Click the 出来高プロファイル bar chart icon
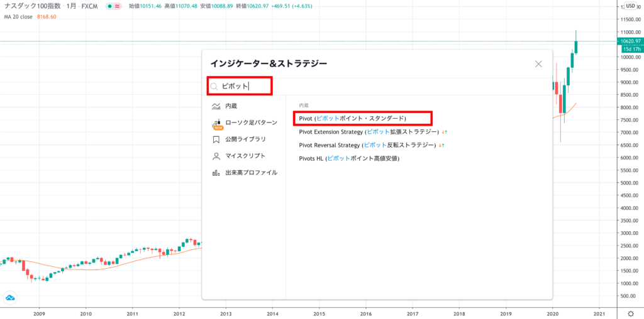The image size is (644, 319). point(216,173)
